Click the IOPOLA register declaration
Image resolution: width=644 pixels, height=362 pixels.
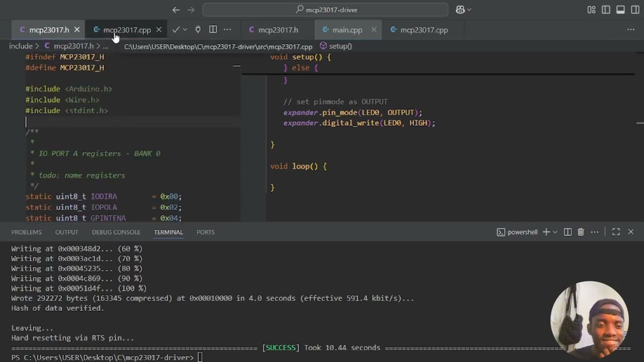[x=104, y=207]
